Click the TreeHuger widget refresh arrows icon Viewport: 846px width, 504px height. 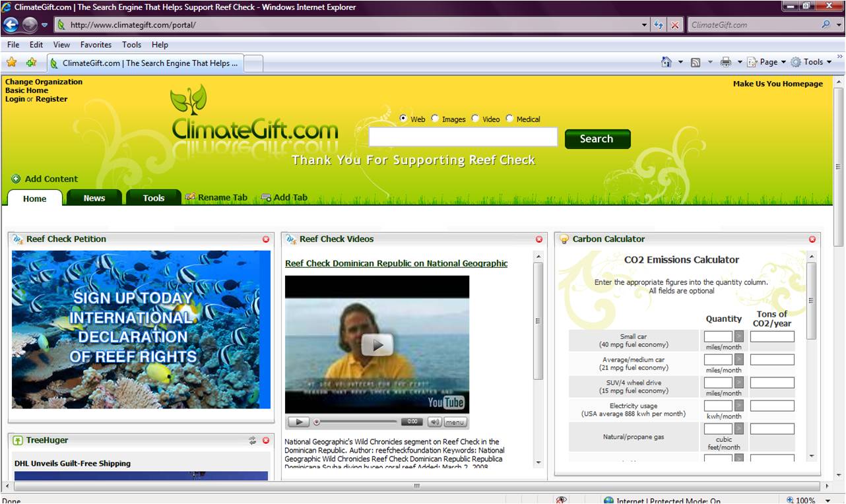[252, 441]
